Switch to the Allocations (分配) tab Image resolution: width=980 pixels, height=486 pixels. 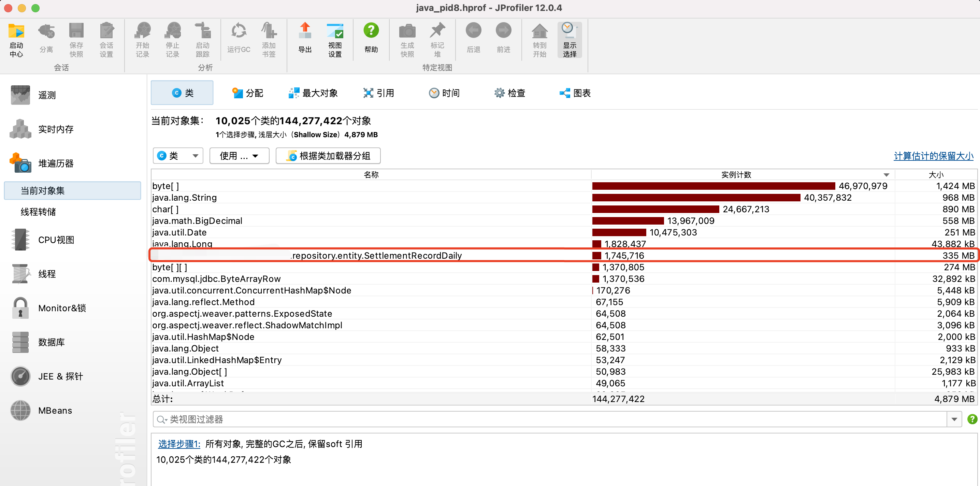tap(247, 93)
